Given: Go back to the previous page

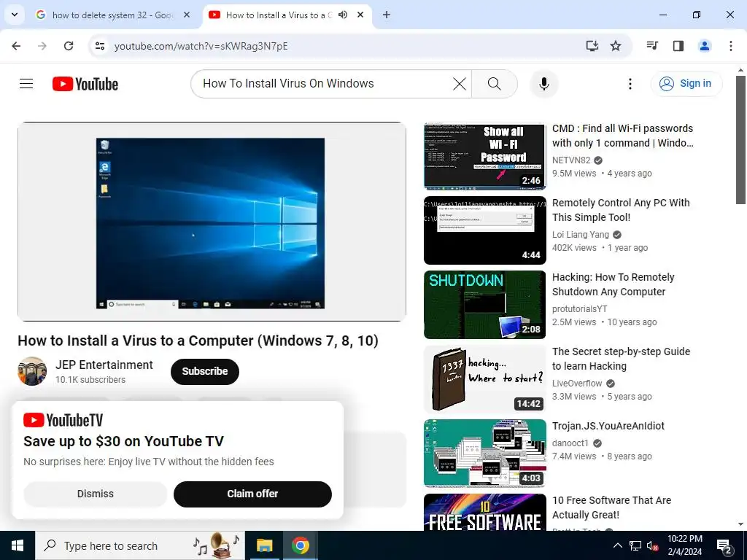Looking at the screenshot, I should pyautogui.click(x=16, y=46).
